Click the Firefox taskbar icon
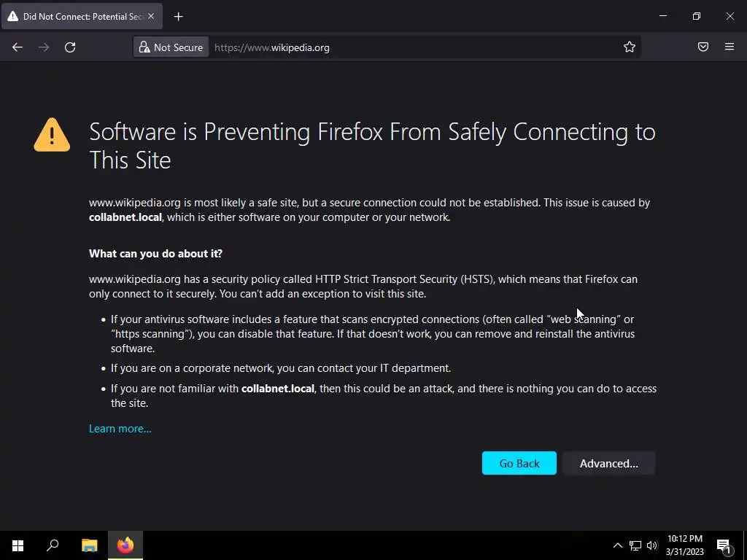The height and width of the screenshot is (560, 747). 125,545
